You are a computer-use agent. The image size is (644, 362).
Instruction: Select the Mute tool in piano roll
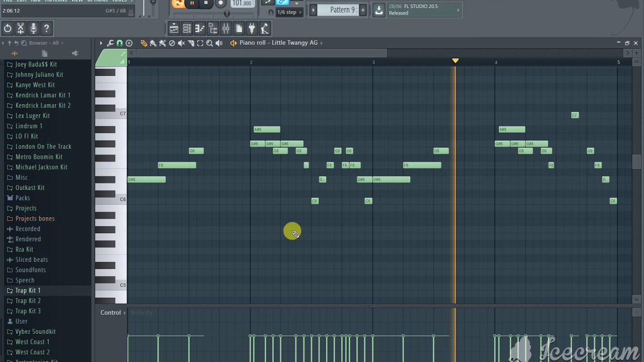coord(181,43)
